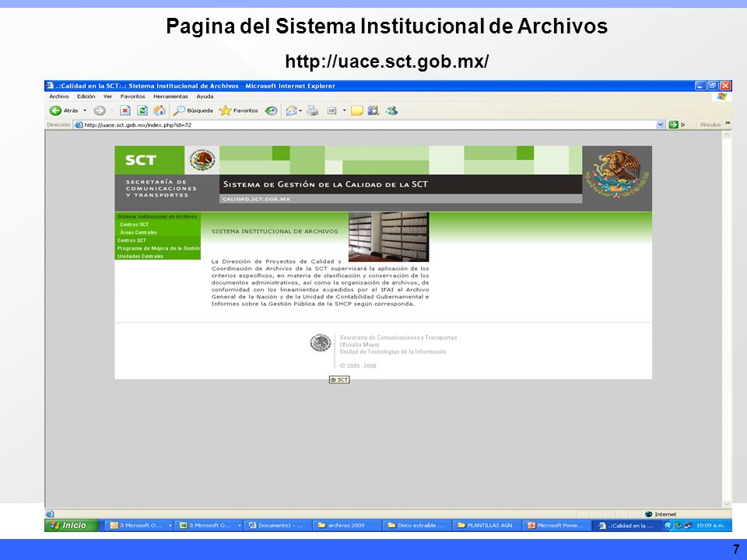
Task: Expand the address bar dropdown
Action: tap(661, 124)
